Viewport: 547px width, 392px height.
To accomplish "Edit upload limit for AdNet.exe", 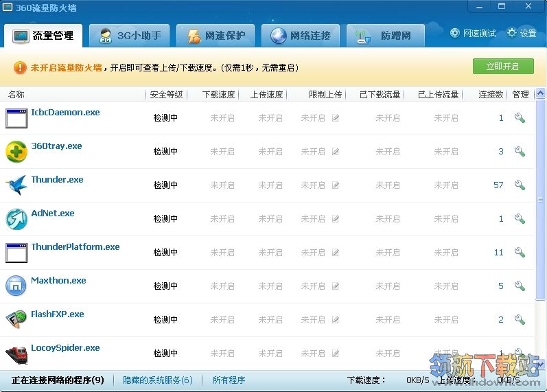I will (x=336, y=219).
